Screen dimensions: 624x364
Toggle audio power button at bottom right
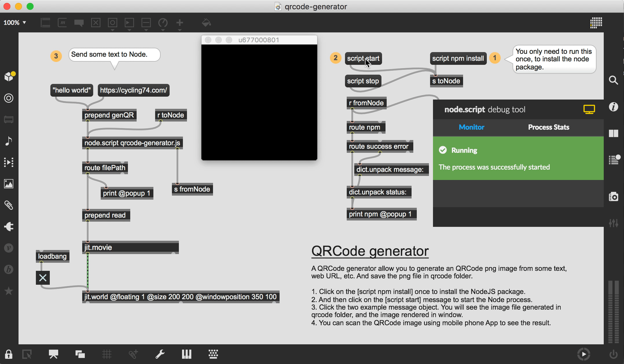[x=613, y=354]
